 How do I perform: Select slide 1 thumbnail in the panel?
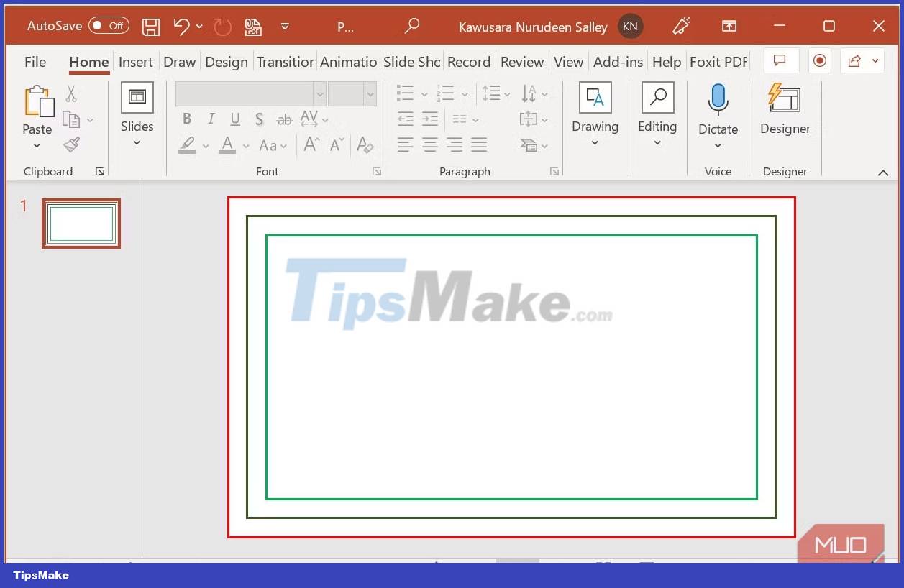tap(81, 223)
